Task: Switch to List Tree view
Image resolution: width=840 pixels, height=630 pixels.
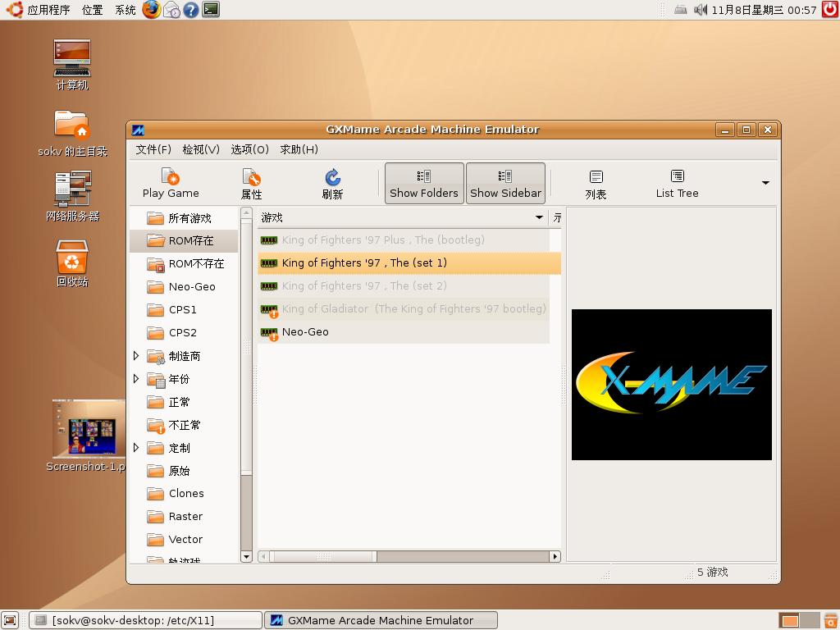Action: click(x=677, y=183)
